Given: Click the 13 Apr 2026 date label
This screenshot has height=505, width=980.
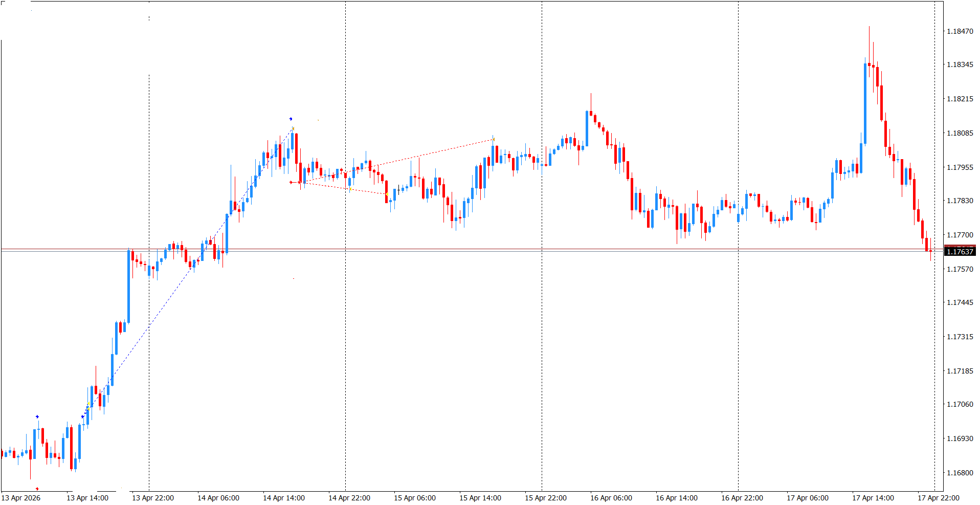Looking at the screenshot, I should 21,498.
